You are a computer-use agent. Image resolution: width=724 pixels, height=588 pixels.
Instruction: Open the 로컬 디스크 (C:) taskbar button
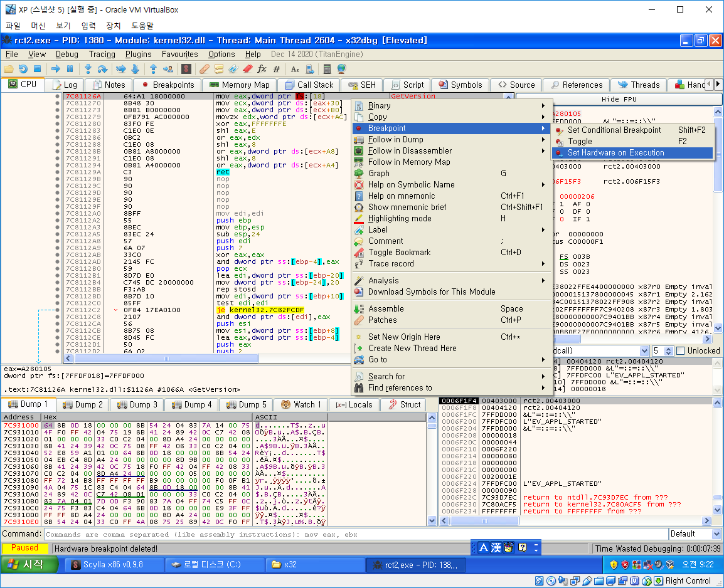click(215, 564)
